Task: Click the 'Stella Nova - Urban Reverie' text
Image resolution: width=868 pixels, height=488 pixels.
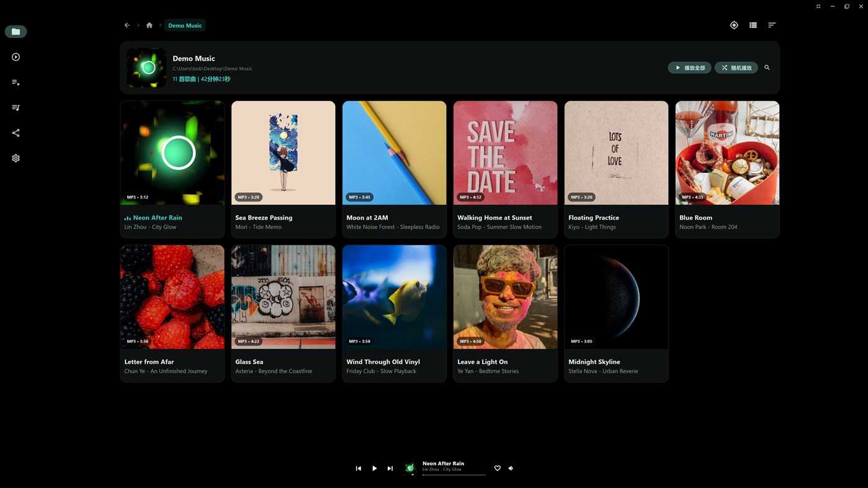Action: pyautogui.click(x=603, y=371)
